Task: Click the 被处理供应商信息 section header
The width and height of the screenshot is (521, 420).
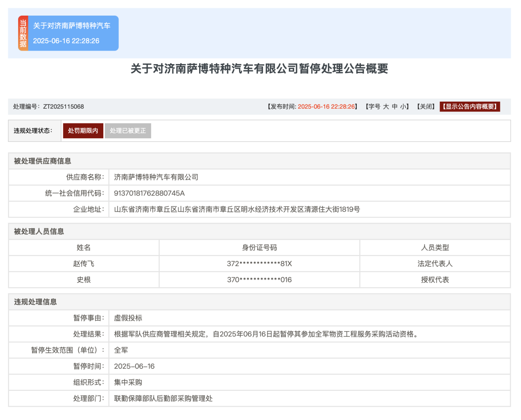Action: coord(42,161)
